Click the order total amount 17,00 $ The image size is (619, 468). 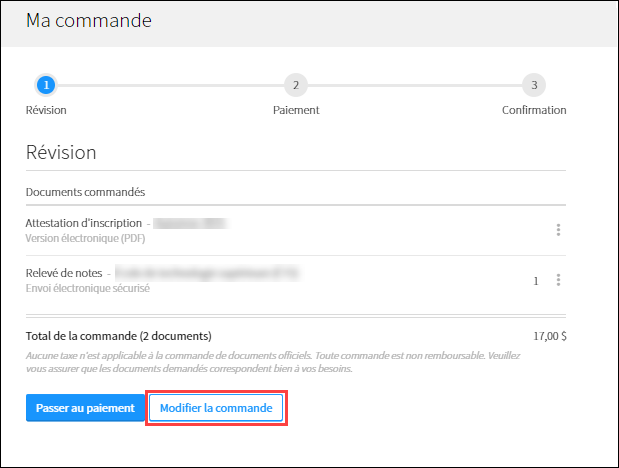point(550,336)
